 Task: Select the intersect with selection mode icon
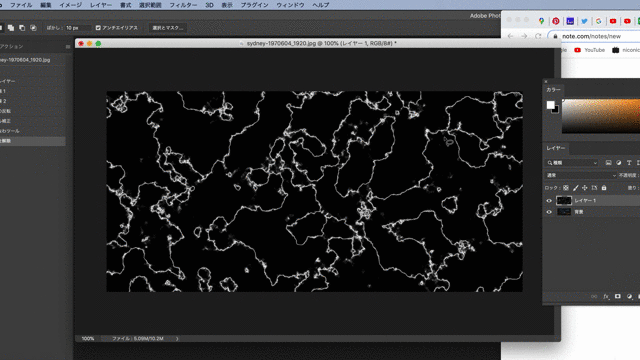tap(33, 28)
